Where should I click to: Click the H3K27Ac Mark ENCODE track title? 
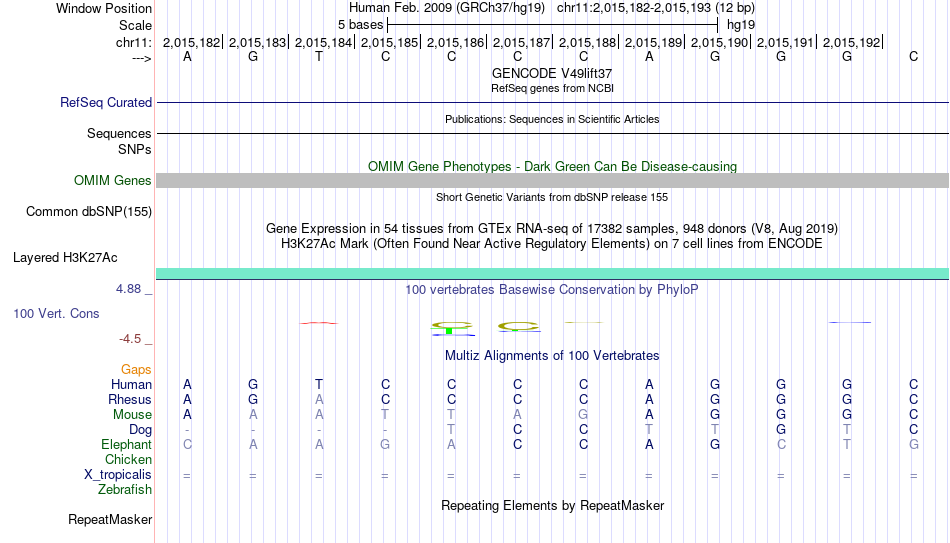point(552,244)
